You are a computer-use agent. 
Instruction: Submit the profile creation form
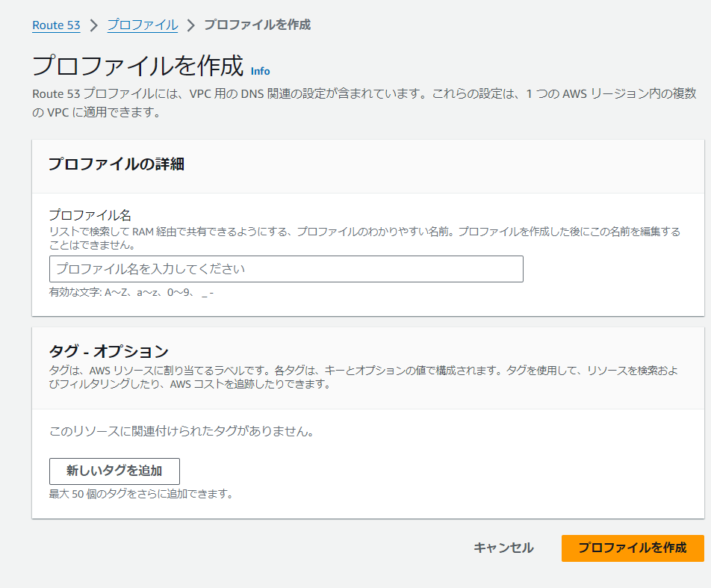632,548
